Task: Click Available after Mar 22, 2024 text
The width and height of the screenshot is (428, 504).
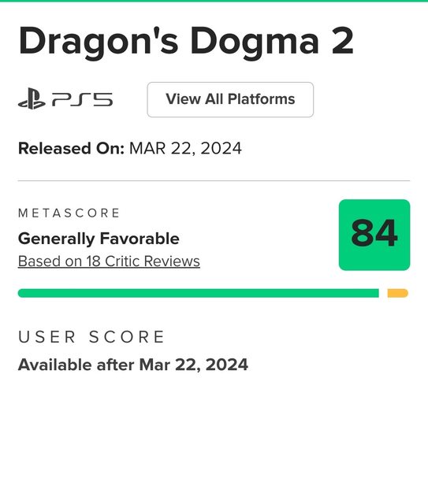Action: 133,365
